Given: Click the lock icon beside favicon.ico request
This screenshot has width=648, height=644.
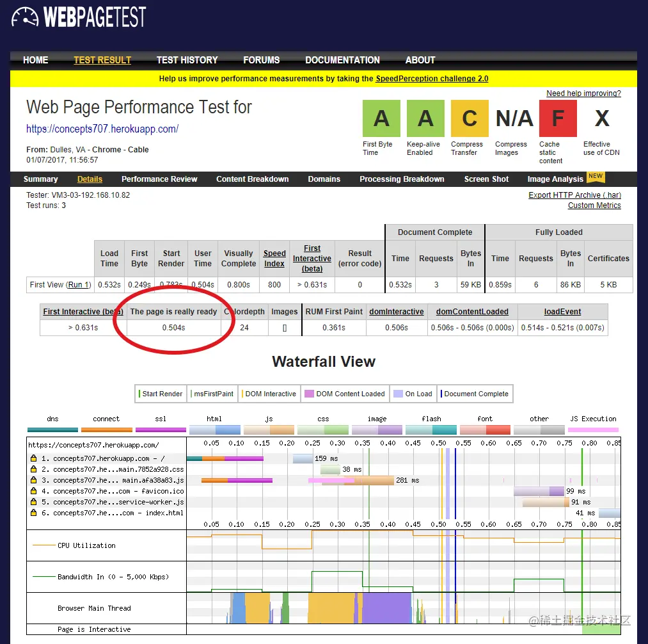Looking at the screenshot, I should click(33, 491).
